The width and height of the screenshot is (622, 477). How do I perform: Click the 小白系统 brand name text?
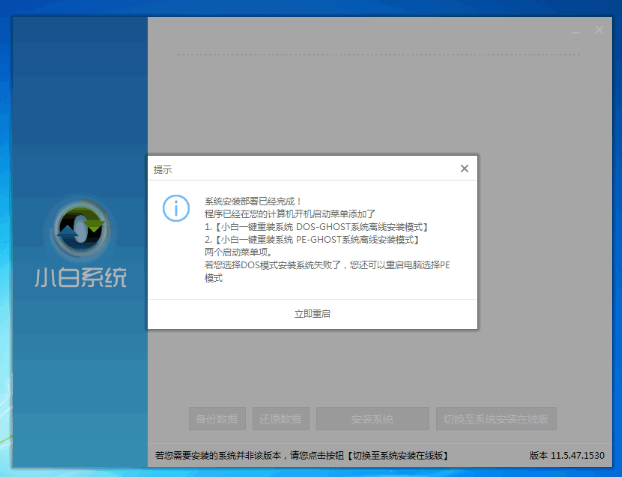80,277
